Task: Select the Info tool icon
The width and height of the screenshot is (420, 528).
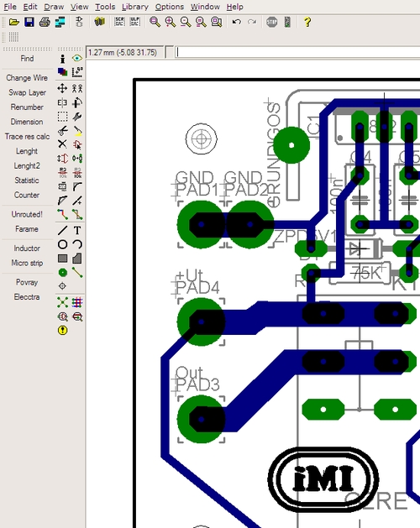Action: 62,59
